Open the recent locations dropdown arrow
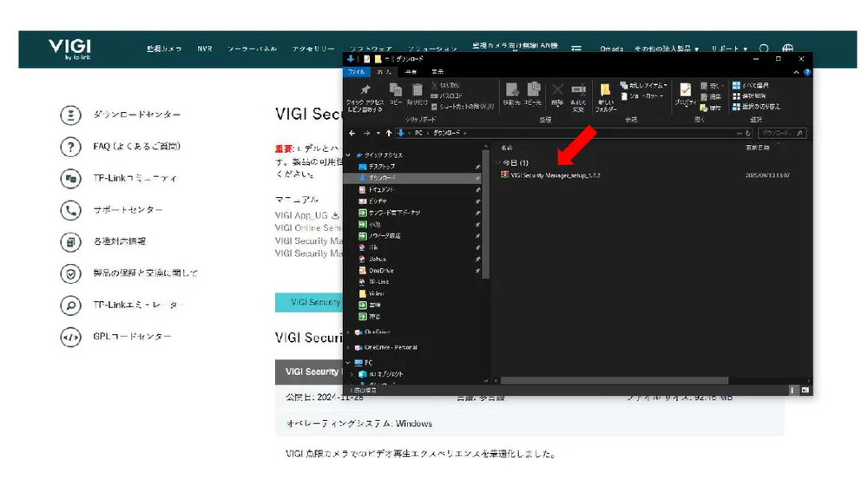The width and height of the screenshot is (868, 500). point(378,133)
